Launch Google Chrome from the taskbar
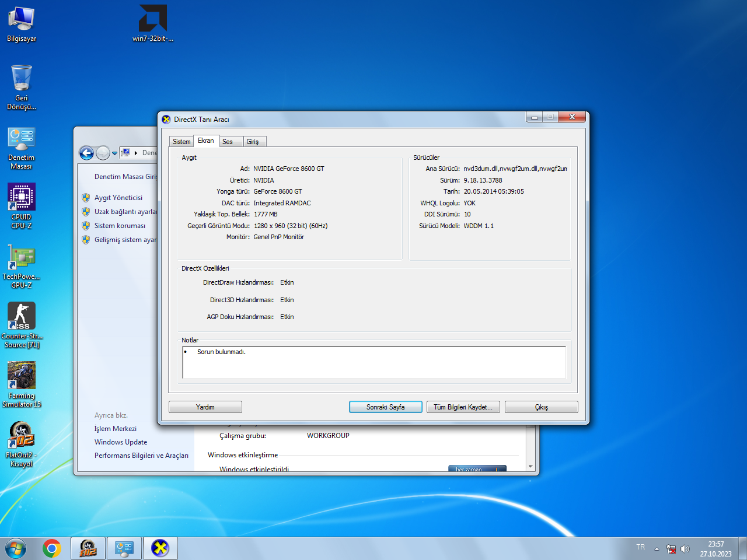This screenshot has width=747, height=560. coord(52,548)
